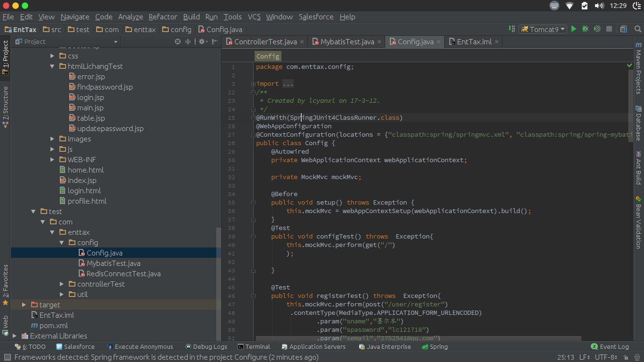
Task: Click system volume icon in top bar
Action: 599,6
